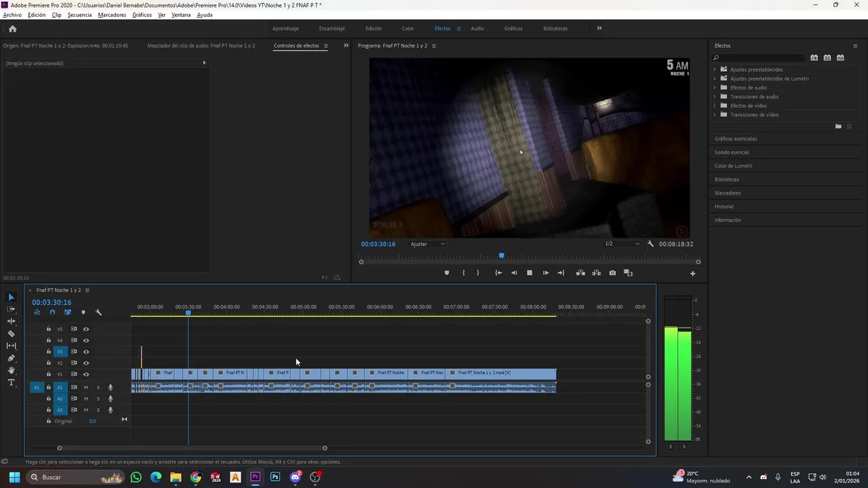Viewport: 868px width, 488px height.
Task: Show overflow workspaces chevron
Action: (599, 28)
